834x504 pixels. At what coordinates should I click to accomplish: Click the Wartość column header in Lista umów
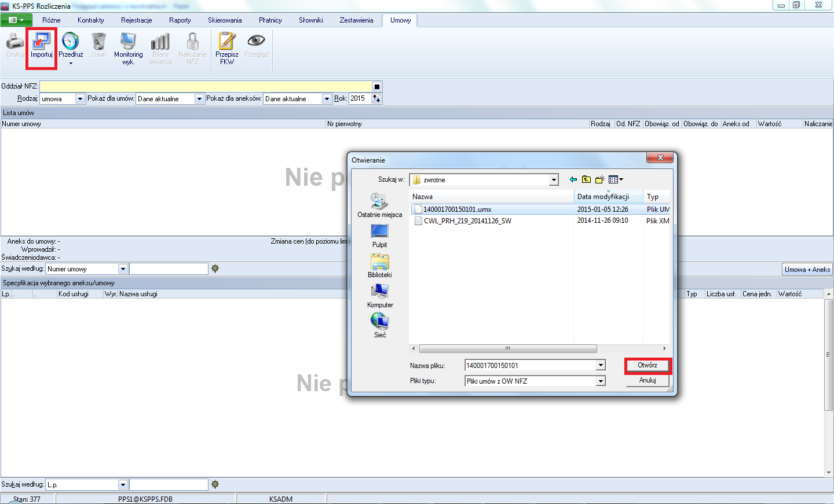click(780, 124)
